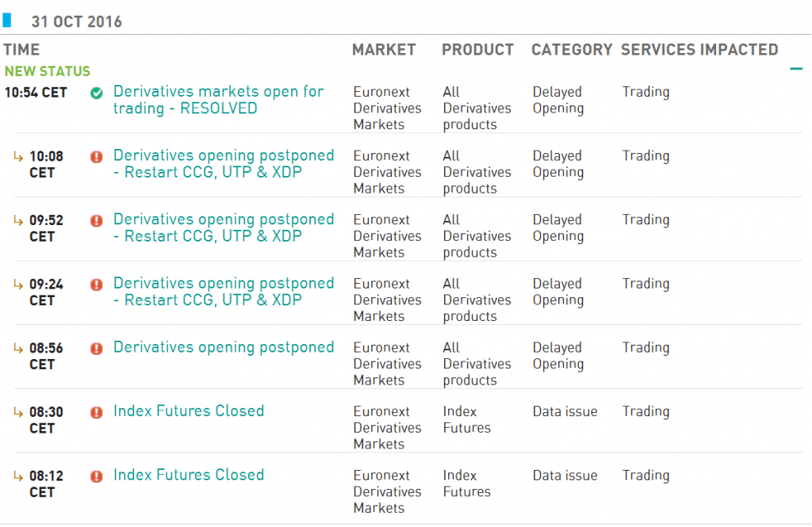Open the 08:56 'Derivatives opening postponed' link
This screenshot has width=812, height=527.
[x=224, y=347]
